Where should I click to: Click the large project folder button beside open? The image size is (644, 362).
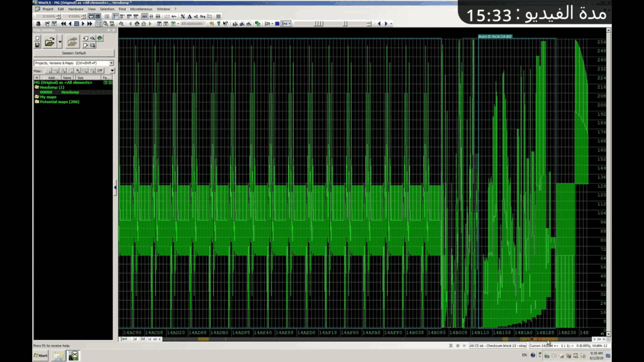pos(72,42)
